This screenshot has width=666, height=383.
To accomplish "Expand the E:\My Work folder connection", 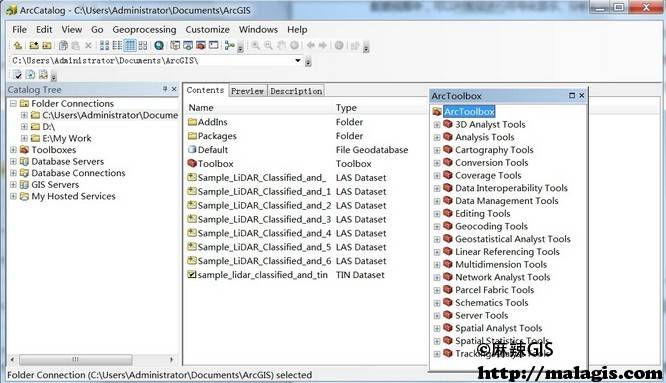I will (25, 138).
